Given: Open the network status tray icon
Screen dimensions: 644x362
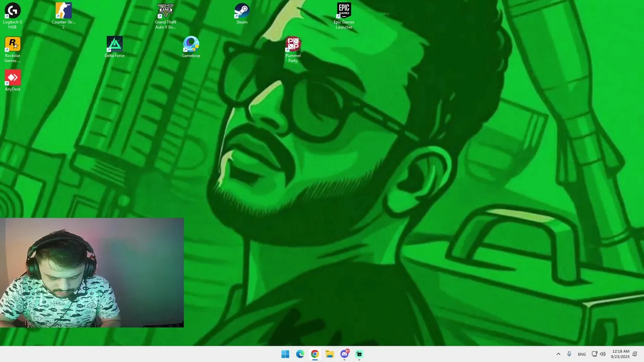Looking at the screenshot, I should pyautogui.click(x=594, y=354).
